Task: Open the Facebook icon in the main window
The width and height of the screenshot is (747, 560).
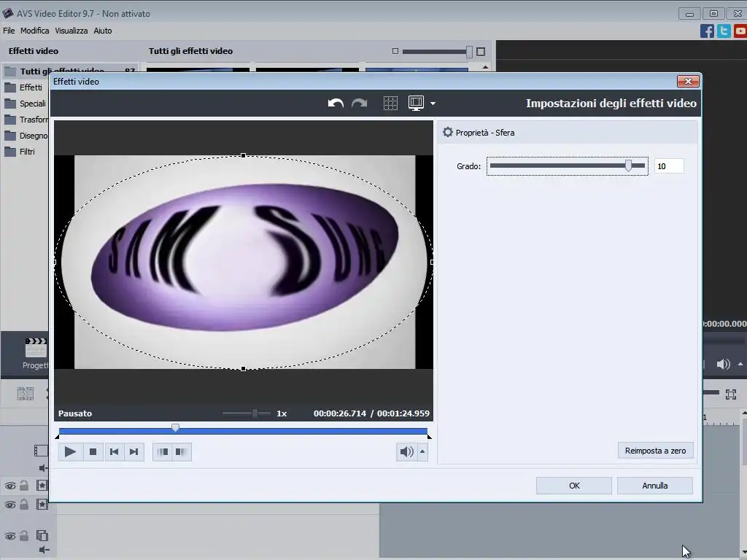Action: point(707,31)
